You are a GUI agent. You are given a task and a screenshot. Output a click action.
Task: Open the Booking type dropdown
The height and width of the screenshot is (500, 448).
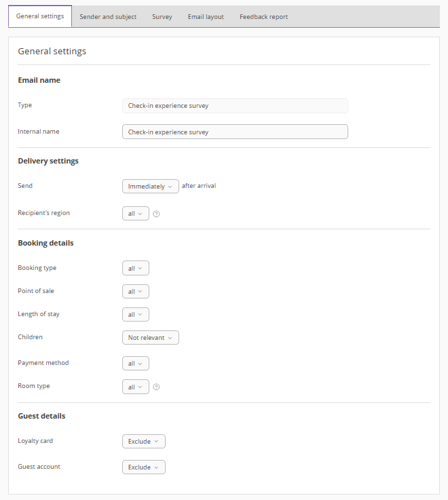click(135, 268)
